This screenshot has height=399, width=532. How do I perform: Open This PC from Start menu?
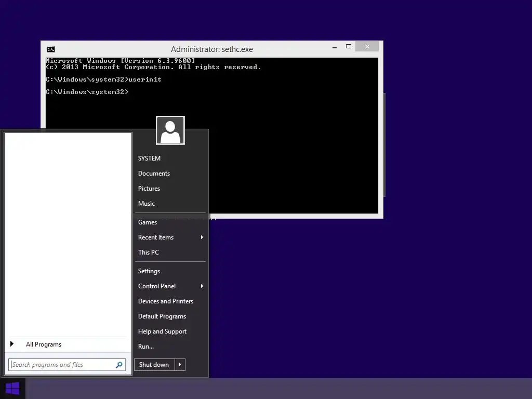click(148, 252)
